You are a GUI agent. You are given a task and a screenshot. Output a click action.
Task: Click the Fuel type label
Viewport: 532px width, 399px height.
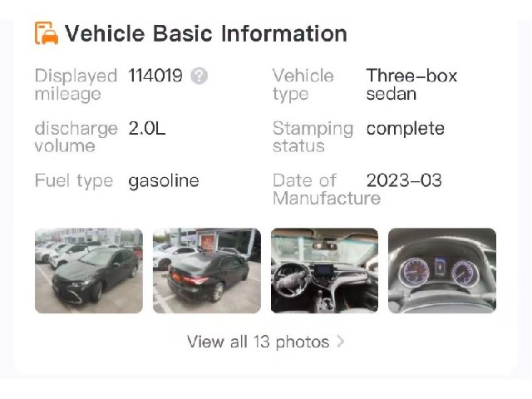[74, 181]
